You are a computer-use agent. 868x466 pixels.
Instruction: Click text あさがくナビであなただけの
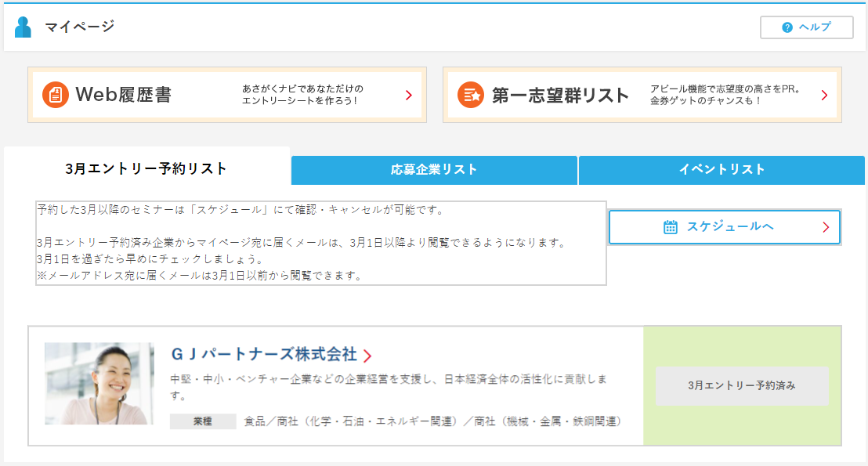point(302,89)
